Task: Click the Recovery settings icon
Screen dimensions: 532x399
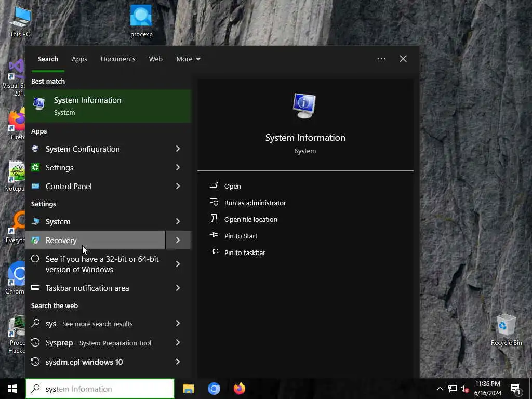Action: [x=35, y=240]
